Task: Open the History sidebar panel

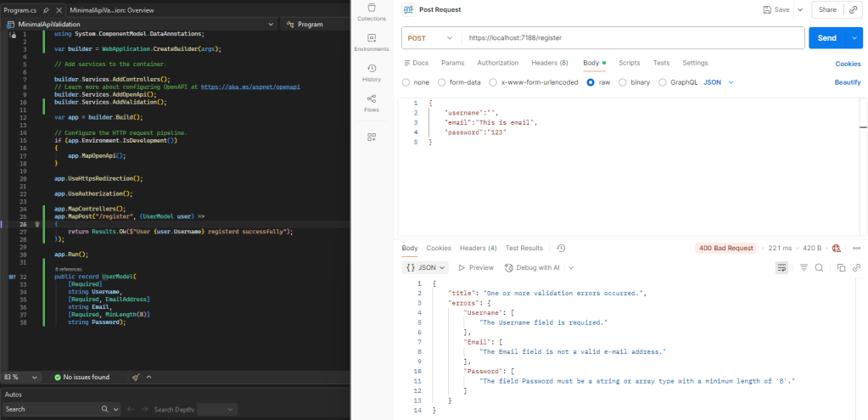Action: pyautogui.click(x=371, y=73)
